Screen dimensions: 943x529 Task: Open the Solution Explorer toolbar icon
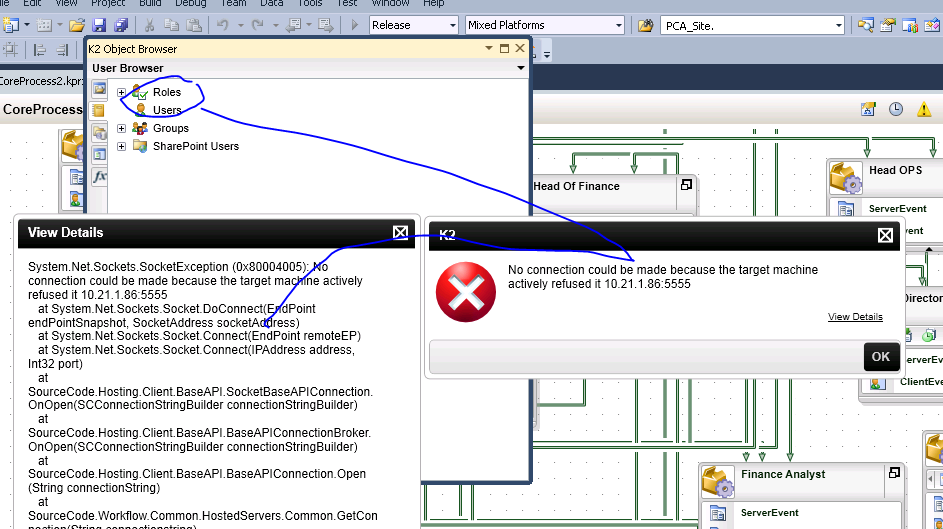point(865,25)
